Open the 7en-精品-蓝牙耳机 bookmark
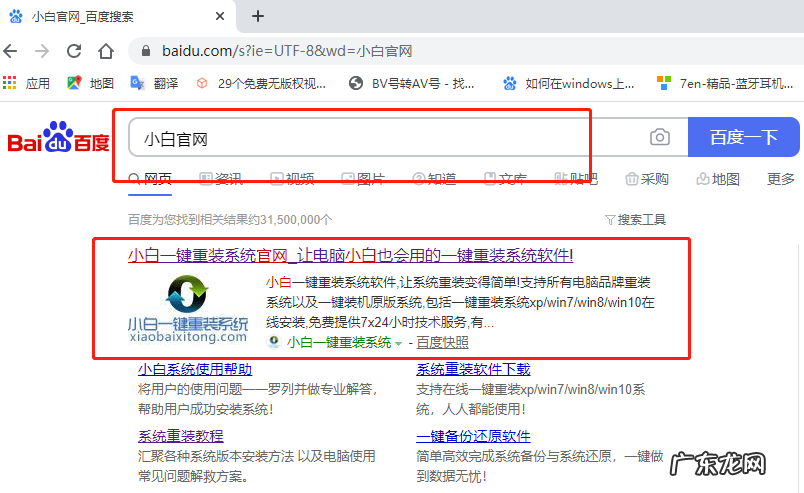804x493 pixels. pyautogui.click(x=725, y=83)
